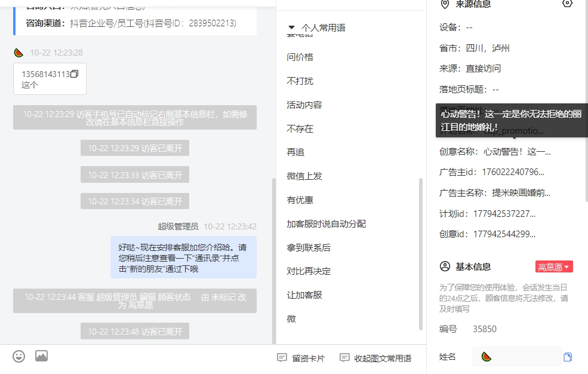The height and width of the screenshot is (374, 588).
Task: Select quick phrase 让加客服
Action: pyautogui.click(x=304, y=295)
